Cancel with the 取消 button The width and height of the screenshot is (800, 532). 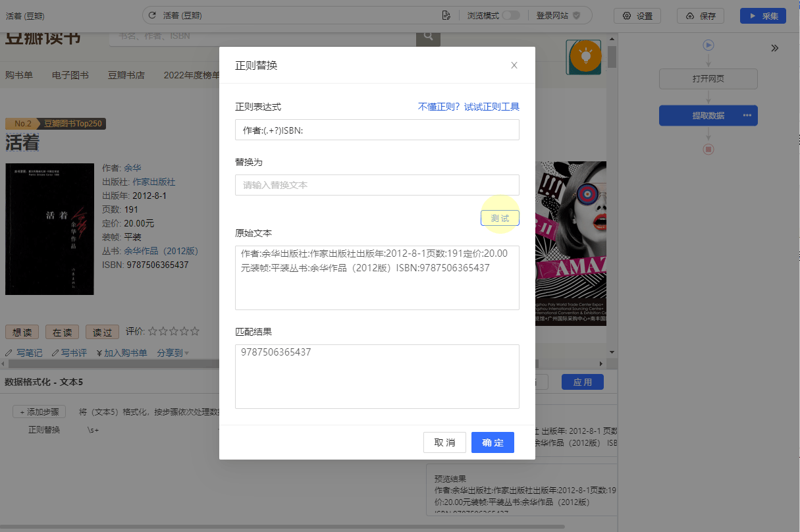444,442
